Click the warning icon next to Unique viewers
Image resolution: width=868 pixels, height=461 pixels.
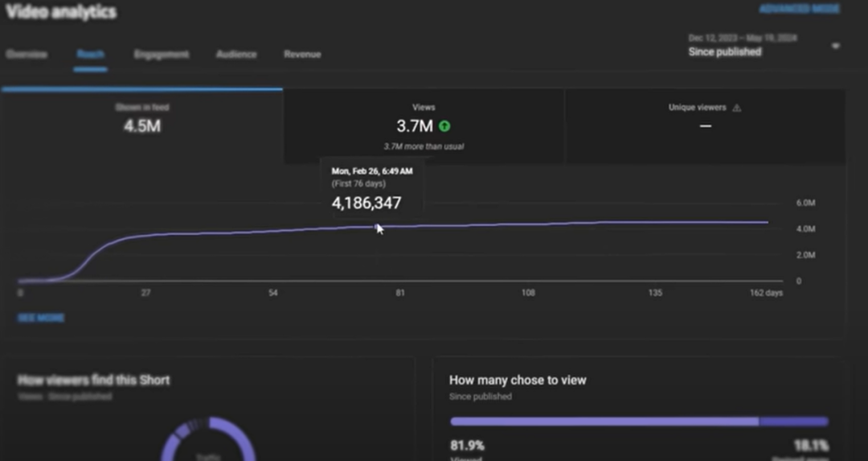737,108
